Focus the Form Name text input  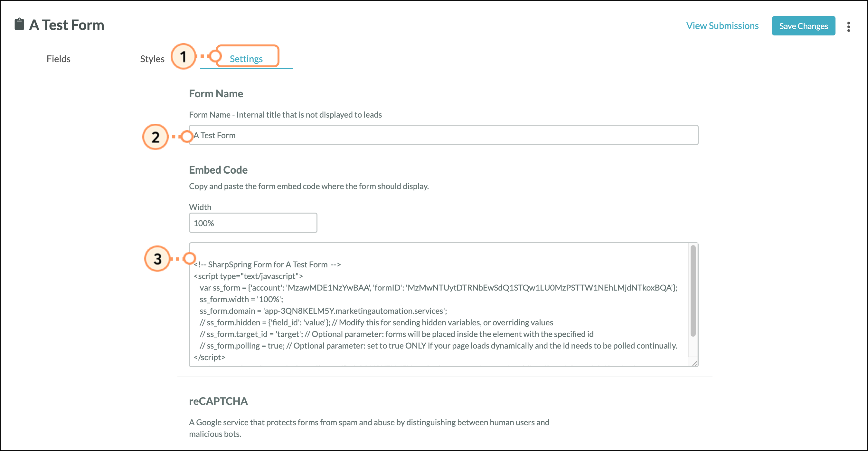point(443,135)
